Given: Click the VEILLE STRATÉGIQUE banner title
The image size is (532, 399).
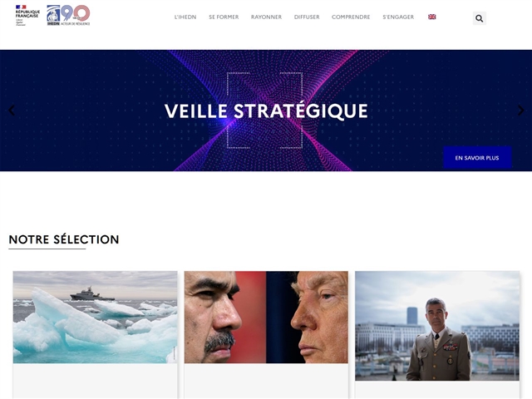Looking at the screenshot, I should [x=266, y=111].
